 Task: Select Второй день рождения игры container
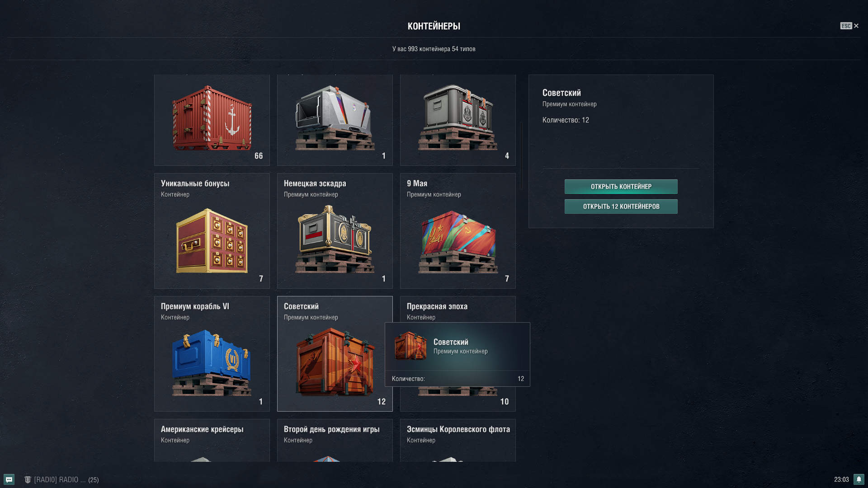pos(335,440)
